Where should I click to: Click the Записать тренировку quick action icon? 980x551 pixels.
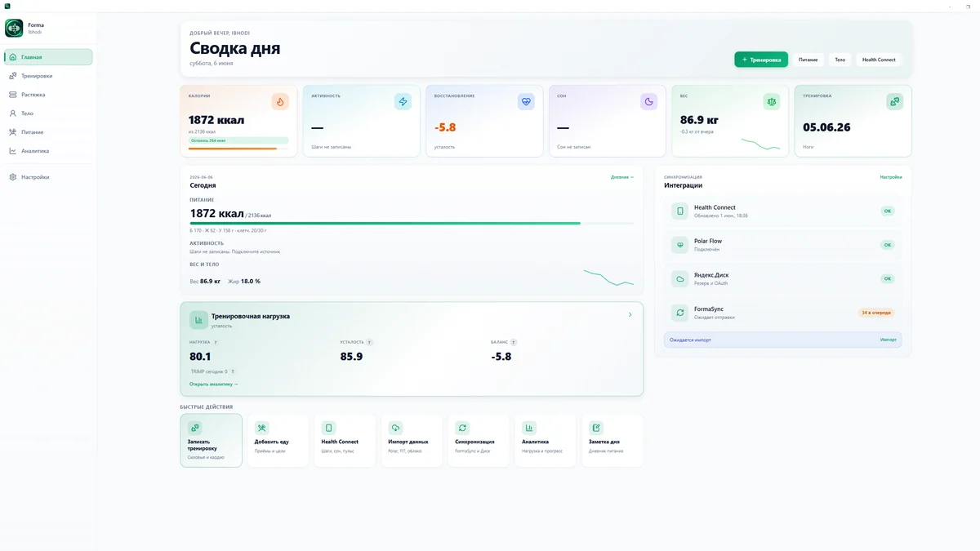tap(195, 428)
